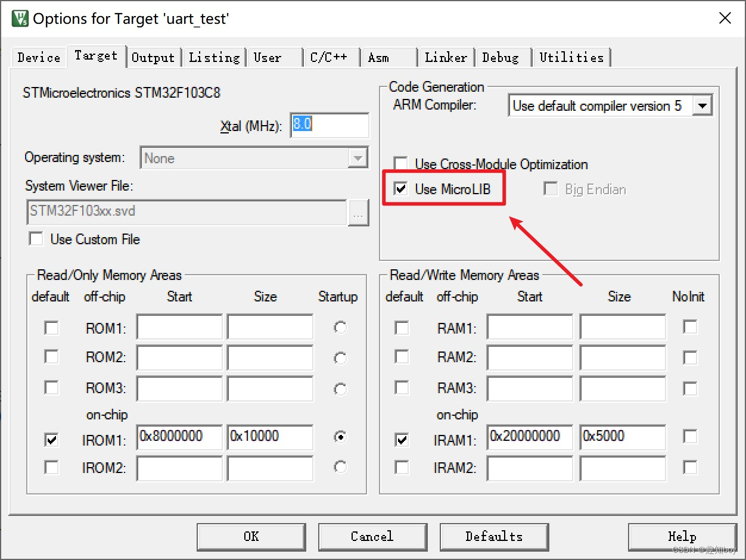
Task: Click the Keil uVision icon in title bar
Action: coord(20,18)
